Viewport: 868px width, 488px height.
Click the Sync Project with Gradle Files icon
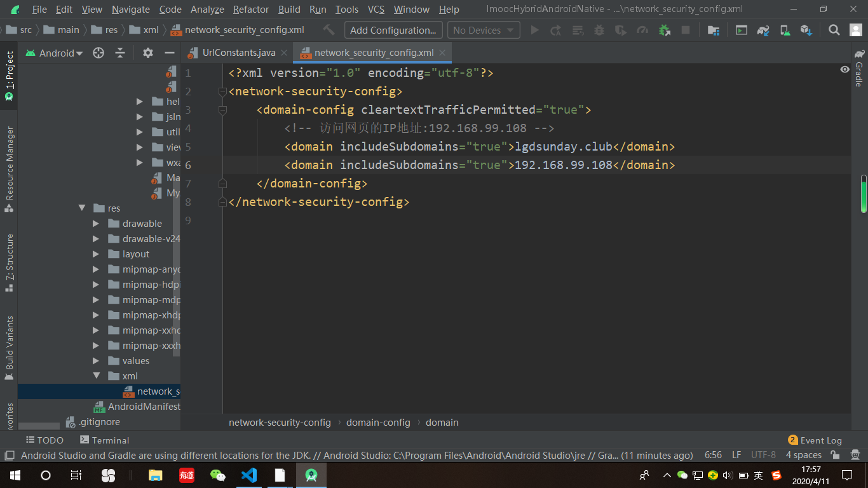click(763, 30)
